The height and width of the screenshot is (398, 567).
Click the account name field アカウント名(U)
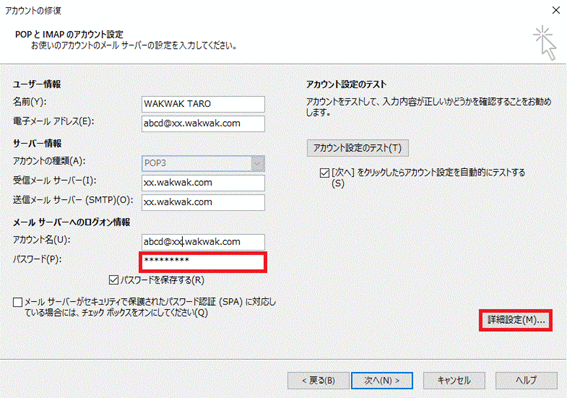point(203,242)
